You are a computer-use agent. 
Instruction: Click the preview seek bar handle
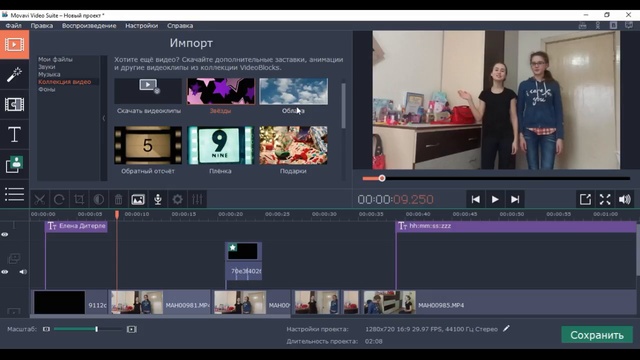coord(382,178)
